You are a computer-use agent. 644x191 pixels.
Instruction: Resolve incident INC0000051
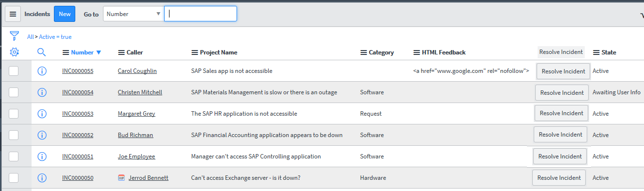[560, 156]
